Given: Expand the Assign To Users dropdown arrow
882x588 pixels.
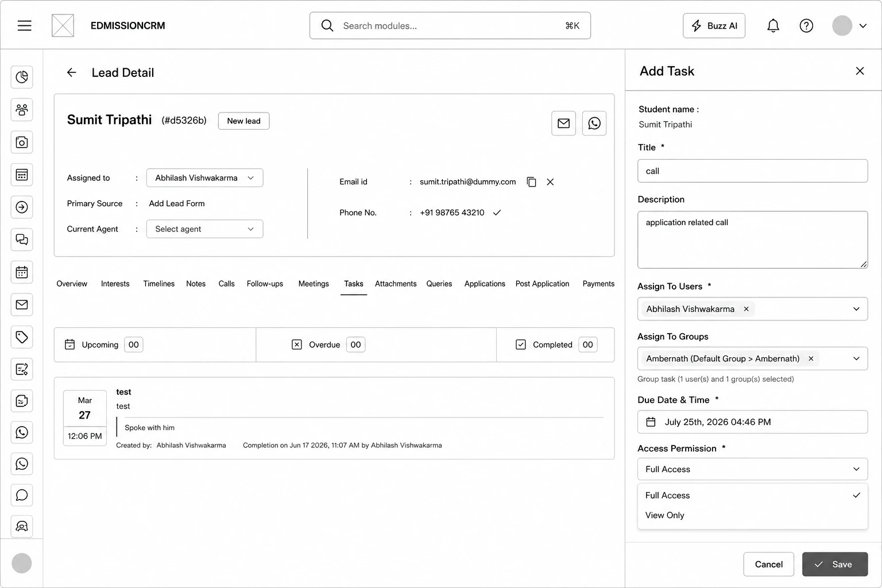Looking at the screenshot, I should point(856,309).
